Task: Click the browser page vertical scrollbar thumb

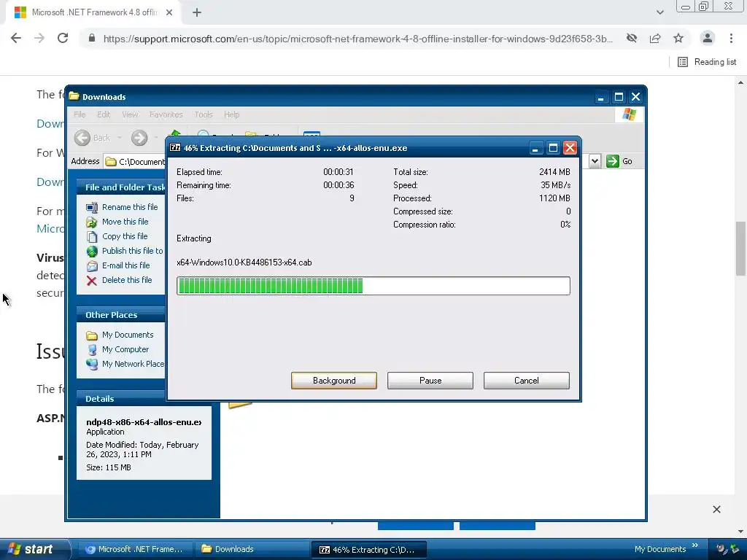Action: click(740, 249)
